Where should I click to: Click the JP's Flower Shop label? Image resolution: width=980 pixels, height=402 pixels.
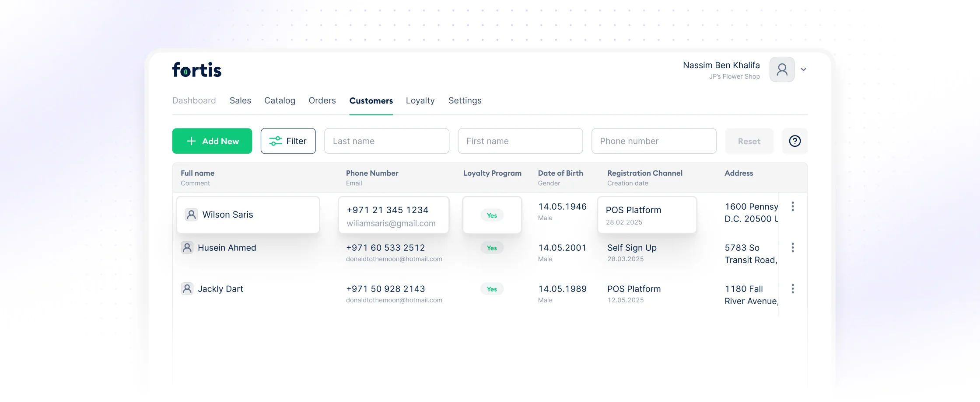[x=734, y=76]
